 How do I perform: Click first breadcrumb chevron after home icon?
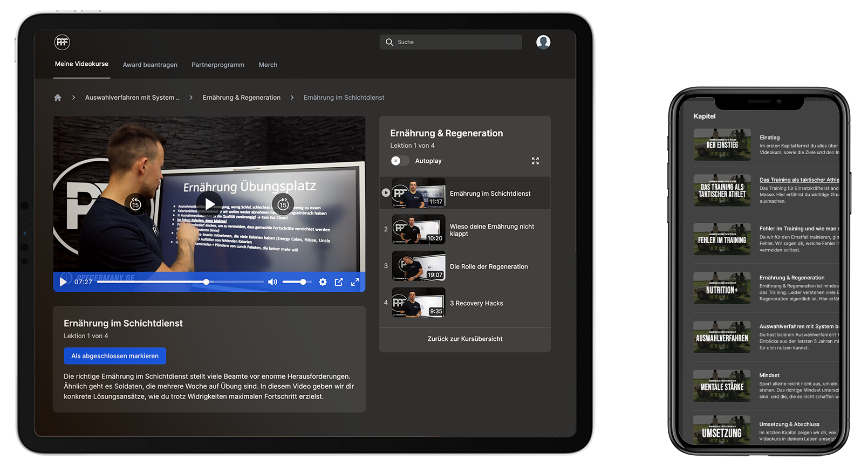coord(73,98)
